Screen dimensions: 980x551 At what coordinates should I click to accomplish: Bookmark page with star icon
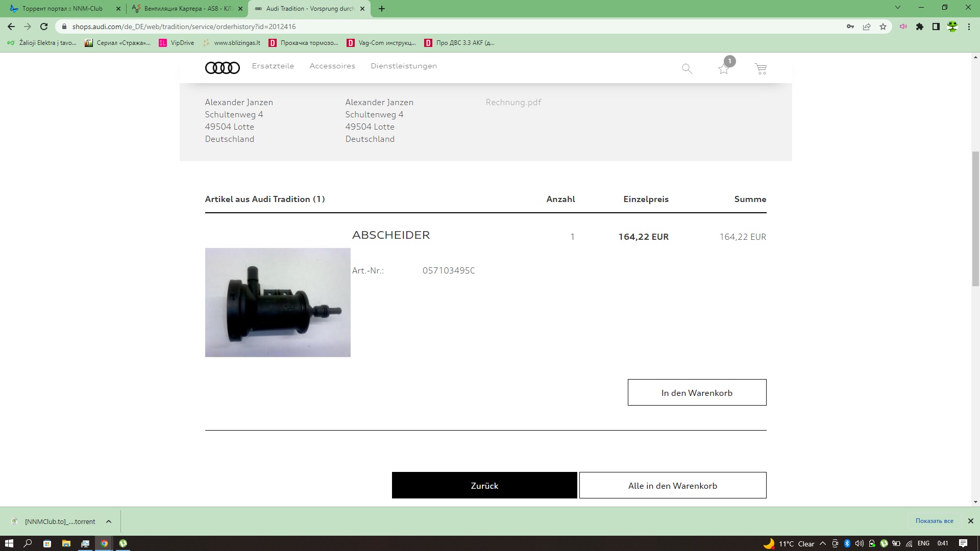pyautogui.click(x=883, y=27)
